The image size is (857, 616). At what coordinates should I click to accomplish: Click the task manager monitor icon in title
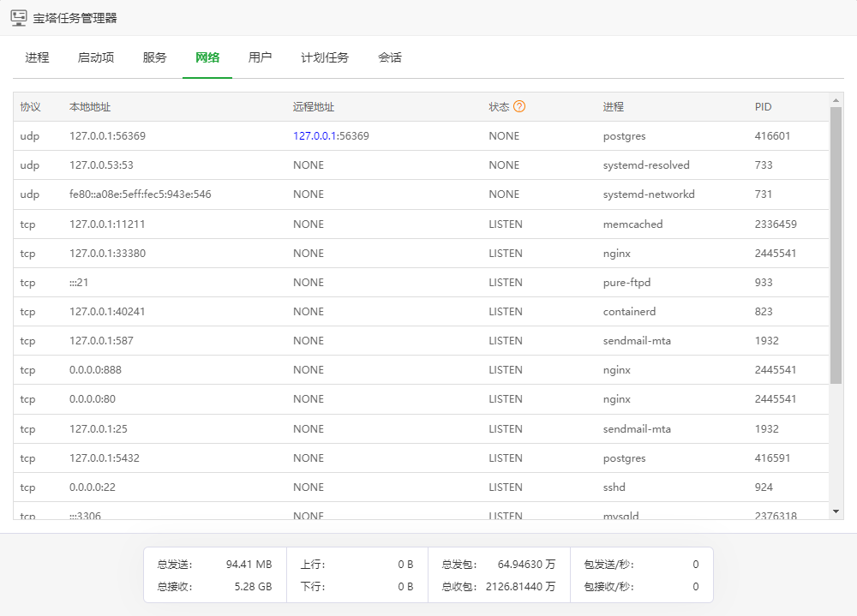19,17
